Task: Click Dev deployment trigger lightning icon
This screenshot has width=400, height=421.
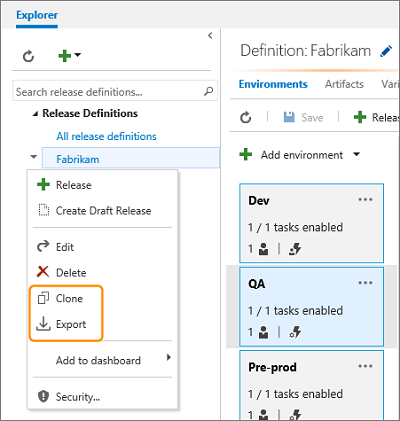Action: [x=295, y=249]
